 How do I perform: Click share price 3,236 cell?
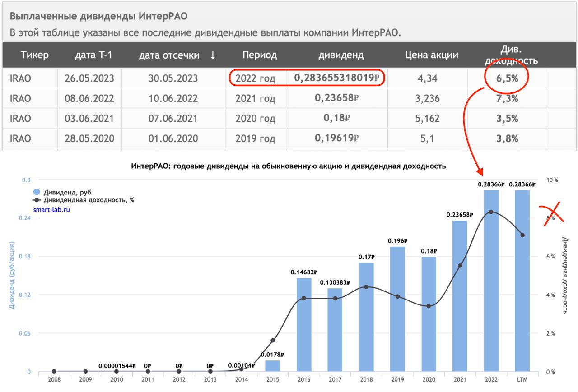[x=426, y=98]
